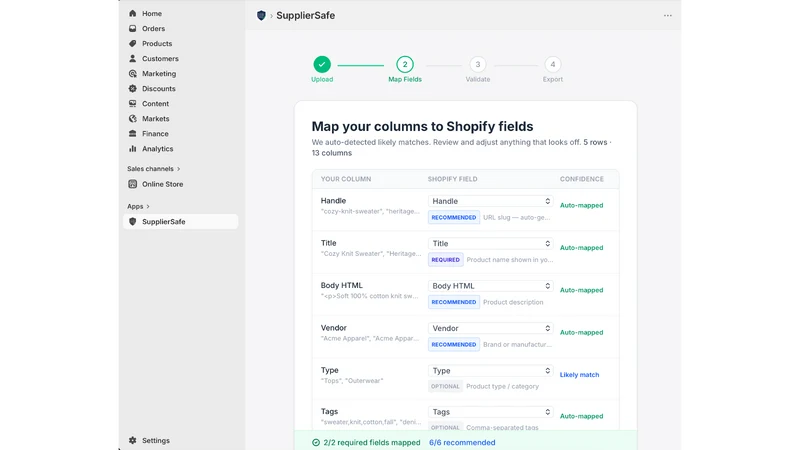Click the green Upload checkmark step circle
The width and height of the screenshot is (800, 450).
tap(322, 64)
